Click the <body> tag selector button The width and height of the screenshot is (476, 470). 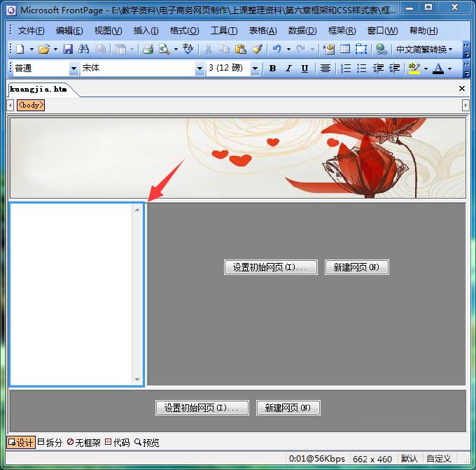coord(31,105)
